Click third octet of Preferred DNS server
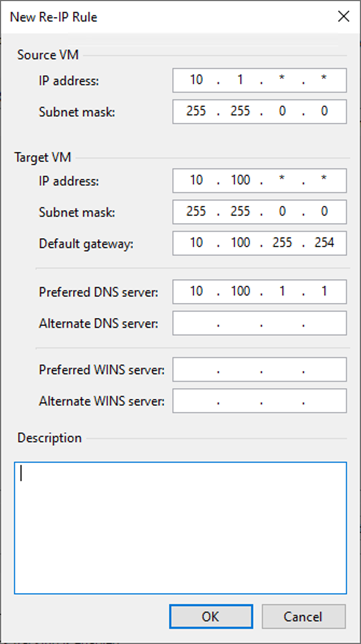The width and height of the screenshot is (361, 644). coord(282,292)
